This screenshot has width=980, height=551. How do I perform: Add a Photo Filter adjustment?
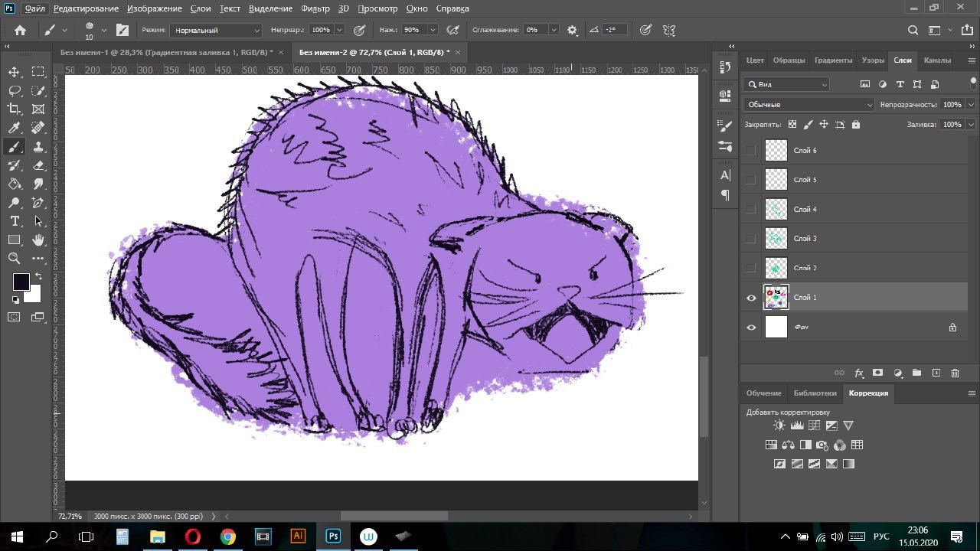point(822,445)
